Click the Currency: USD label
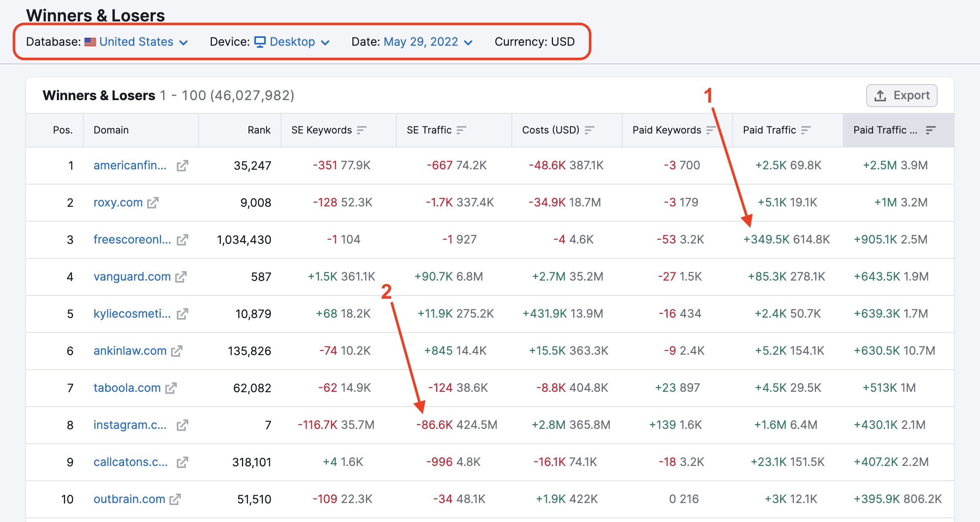The image size is (980, 522). tap(535, 42)
